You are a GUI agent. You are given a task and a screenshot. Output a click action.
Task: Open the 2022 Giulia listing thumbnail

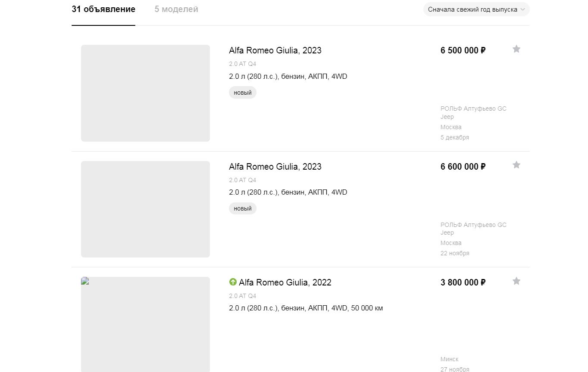tap(145, 324)
